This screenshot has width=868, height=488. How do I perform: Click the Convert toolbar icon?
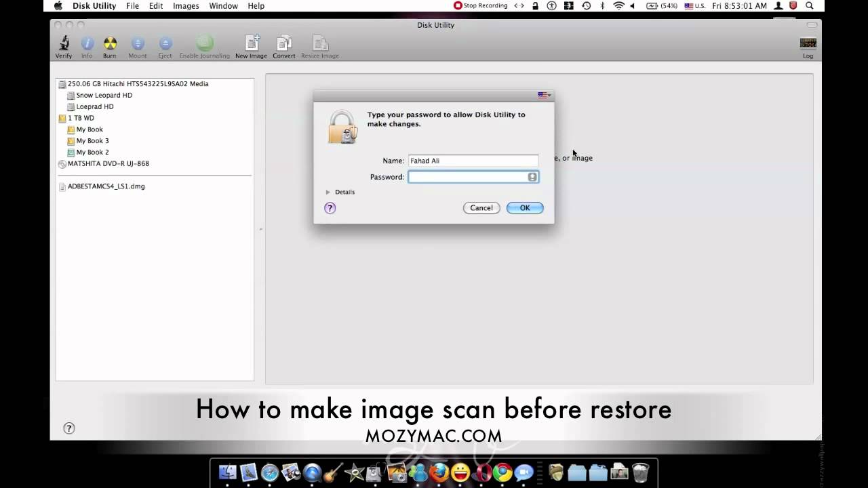(x=284, y=43)
